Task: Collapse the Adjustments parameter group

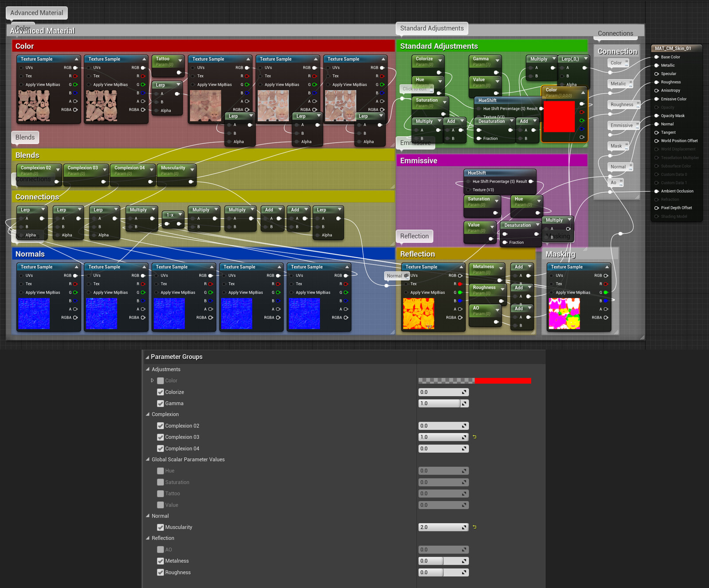Action: (148, 369)
